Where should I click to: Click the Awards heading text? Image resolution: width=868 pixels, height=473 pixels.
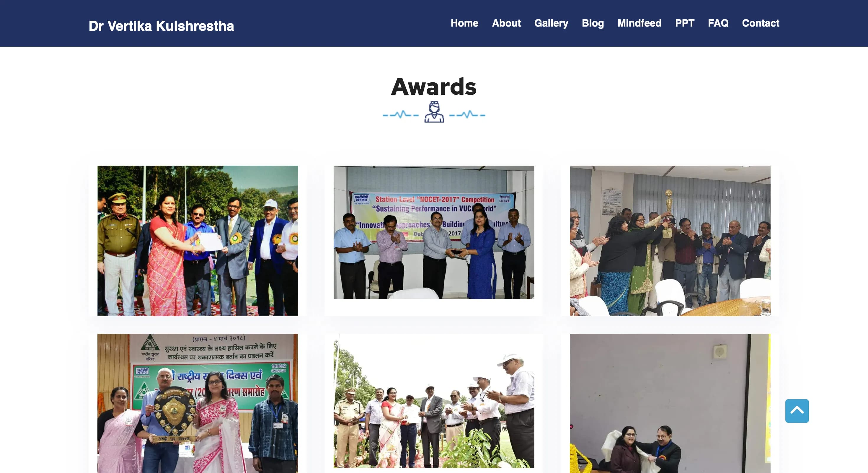coord(434,87)
